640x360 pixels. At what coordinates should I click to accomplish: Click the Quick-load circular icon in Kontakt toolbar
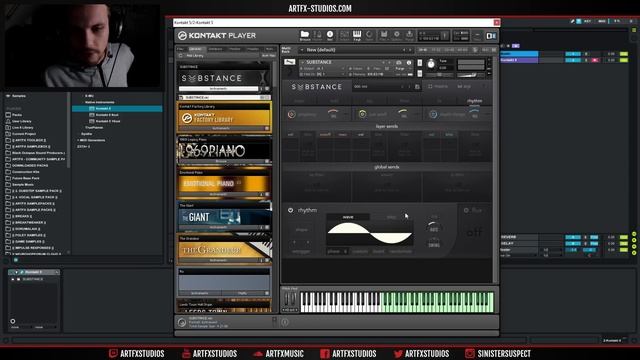[x=369, y=36]
